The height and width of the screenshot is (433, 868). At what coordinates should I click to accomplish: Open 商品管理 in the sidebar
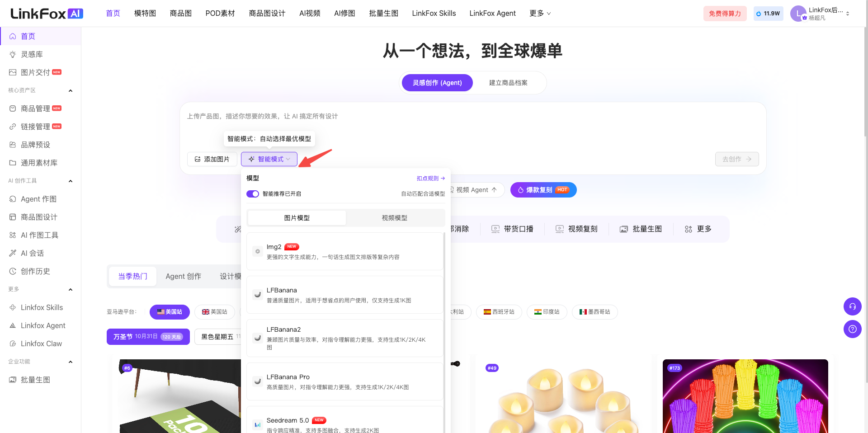point(41,108)
